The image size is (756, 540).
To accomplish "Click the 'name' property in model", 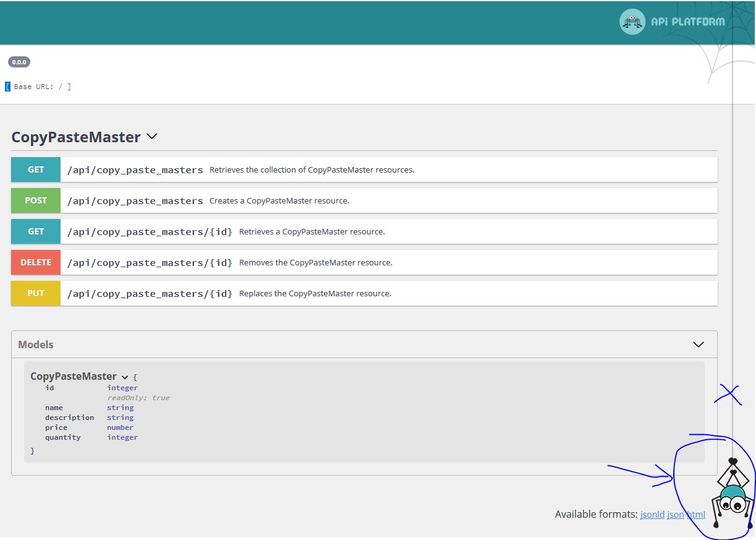I will [54, 408].
